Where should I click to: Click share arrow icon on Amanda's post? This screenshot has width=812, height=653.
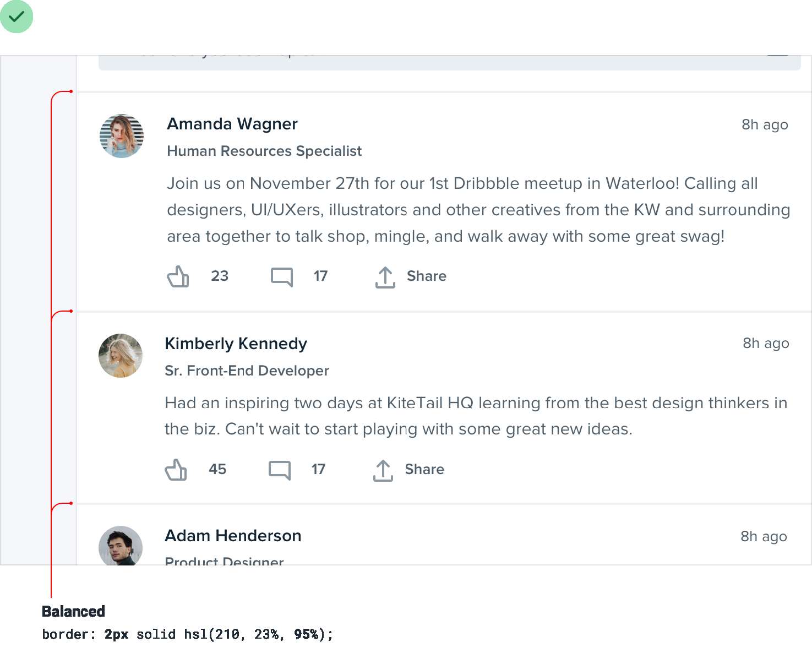(385, 277)
